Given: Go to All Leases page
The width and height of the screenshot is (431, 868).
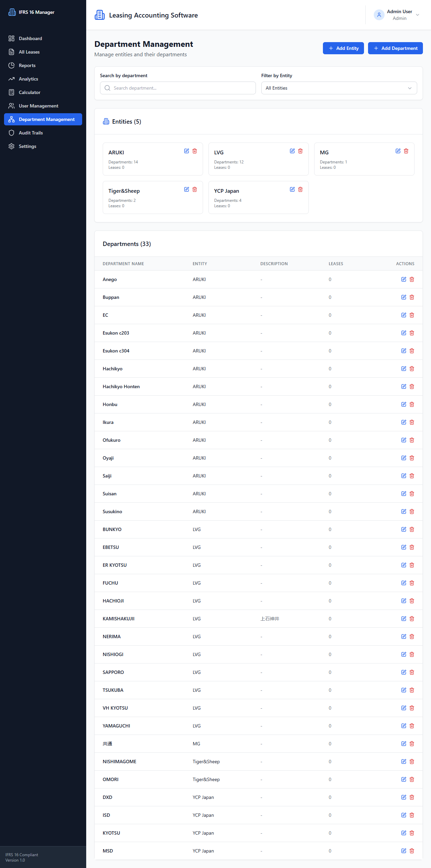Looking at the screenshot, I should (x=43, y=52).
